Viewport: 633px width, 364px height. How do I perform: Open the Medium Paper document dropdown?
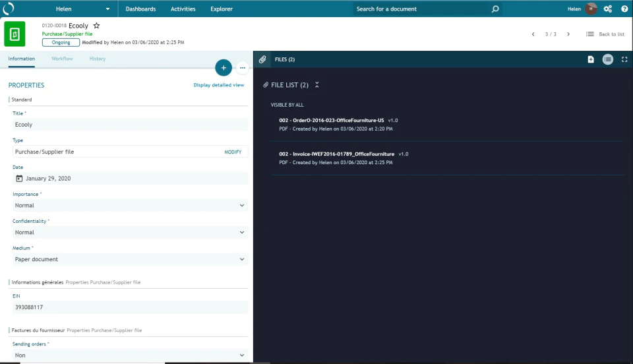coord(130,259)
